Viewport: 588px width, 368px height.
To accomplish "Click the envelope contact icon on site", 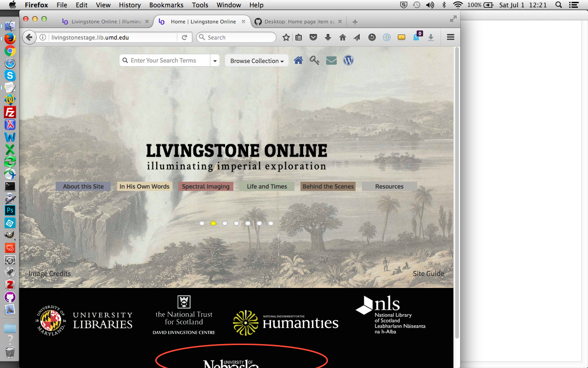I will tap(331, 60).
